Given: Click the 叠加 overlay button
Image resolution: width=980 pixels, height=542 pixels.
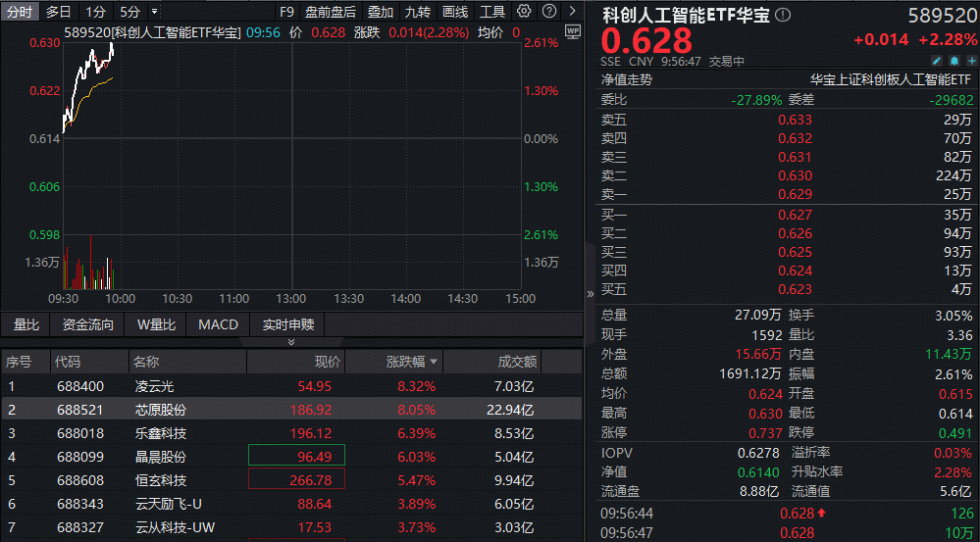Looking at the screenshot, I should click(x=380, y=11).
